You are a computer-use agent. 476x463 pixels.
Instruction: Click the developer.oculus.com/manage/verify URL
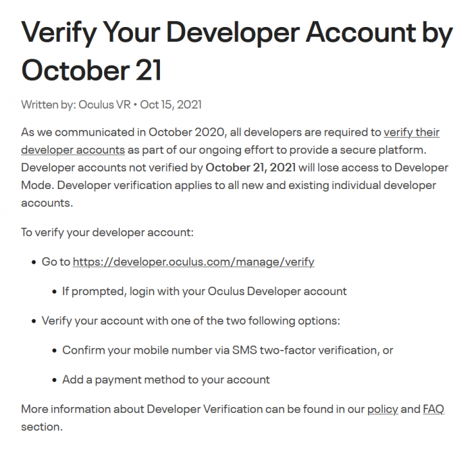pos(193,262)
